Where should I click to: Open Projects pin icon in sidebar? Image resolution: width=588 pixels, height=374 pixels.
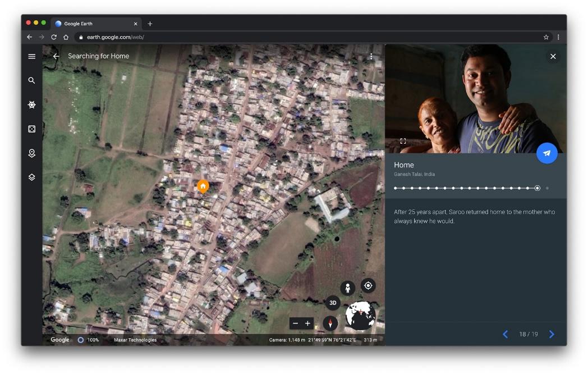tap(32, 153)
